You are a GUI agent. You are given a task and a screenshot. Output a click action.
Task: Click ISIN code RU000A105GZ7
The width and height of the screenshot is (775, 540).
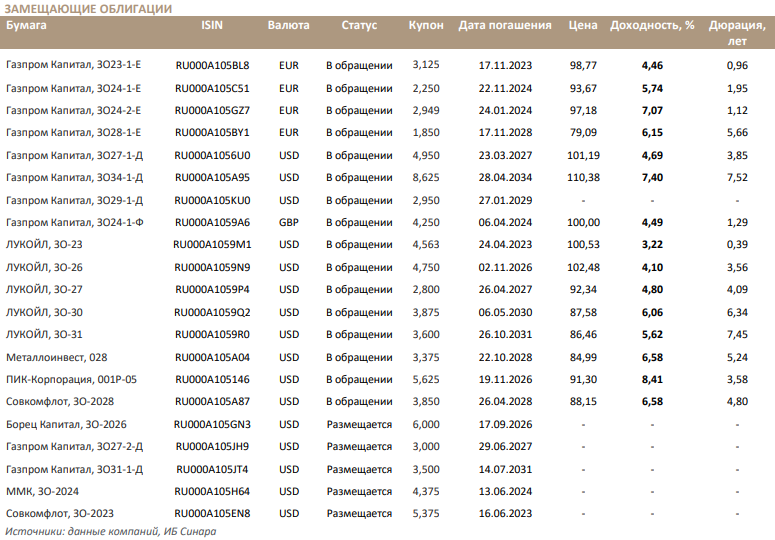(212, 111)
